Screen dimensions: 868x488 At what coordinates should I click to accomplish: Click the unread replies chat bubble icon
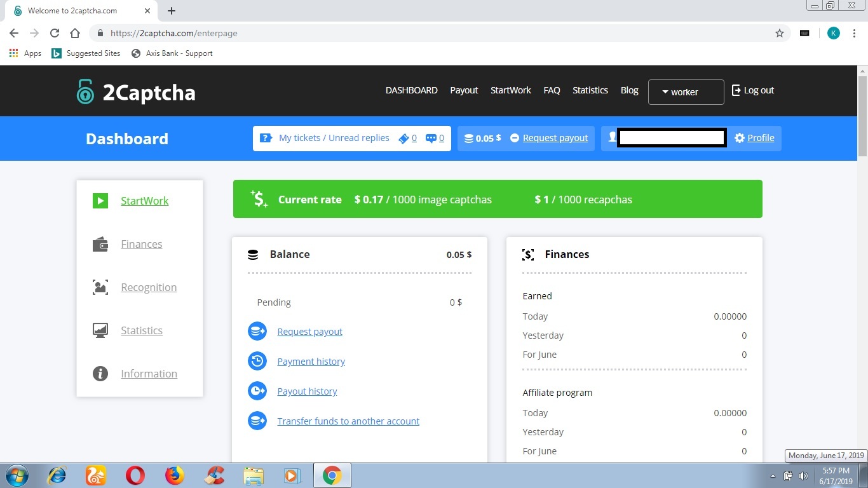[431, 138]
